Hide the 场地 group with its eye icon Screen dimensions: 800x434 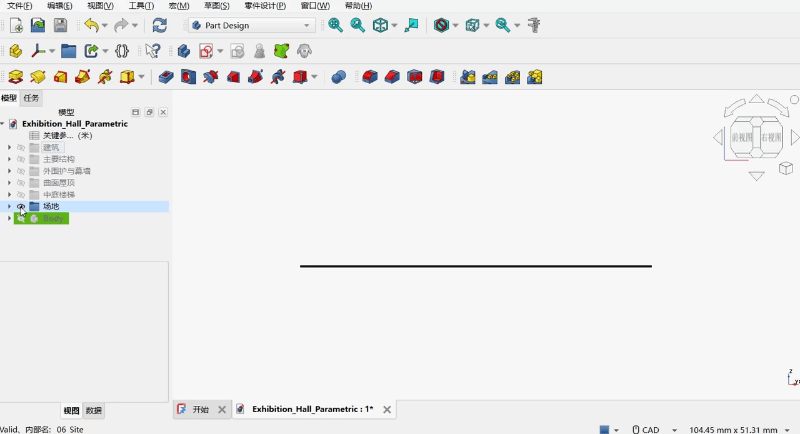coord(21,206)
